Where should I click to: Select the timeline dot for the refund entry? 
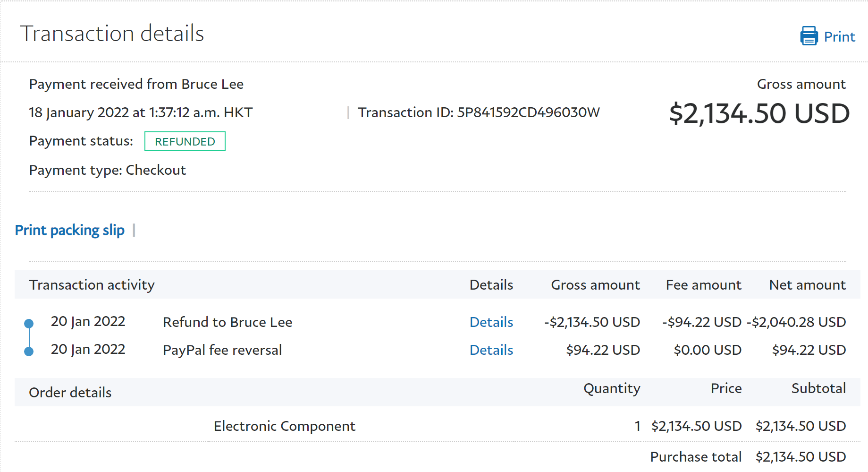29,324
